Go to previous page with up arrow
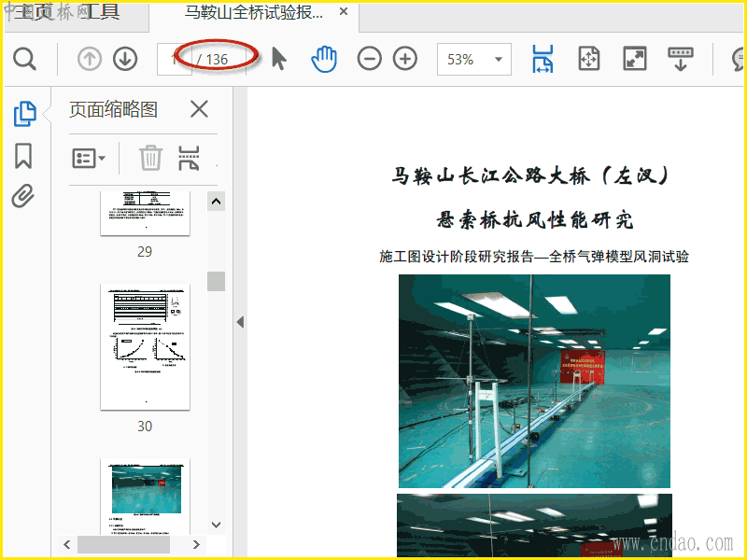Viewport: 747px width, 560px height. pos(89,59)
